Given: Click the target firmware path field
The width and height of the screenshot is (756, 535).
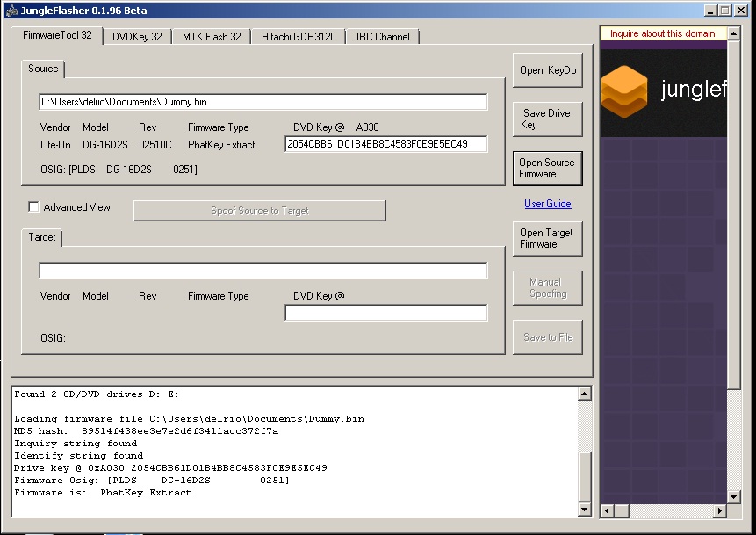Looking at the screenshot, I should pos(263,271).
